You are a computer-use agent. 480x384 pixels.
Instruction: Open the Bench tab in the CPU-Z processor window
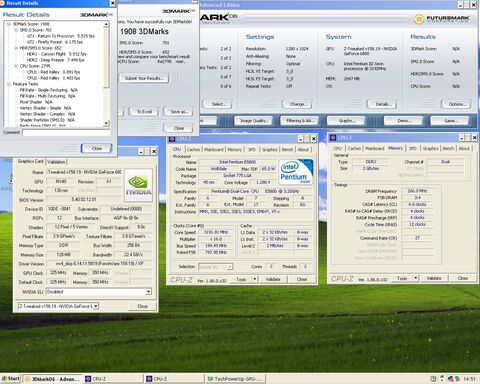click(287, 150)
